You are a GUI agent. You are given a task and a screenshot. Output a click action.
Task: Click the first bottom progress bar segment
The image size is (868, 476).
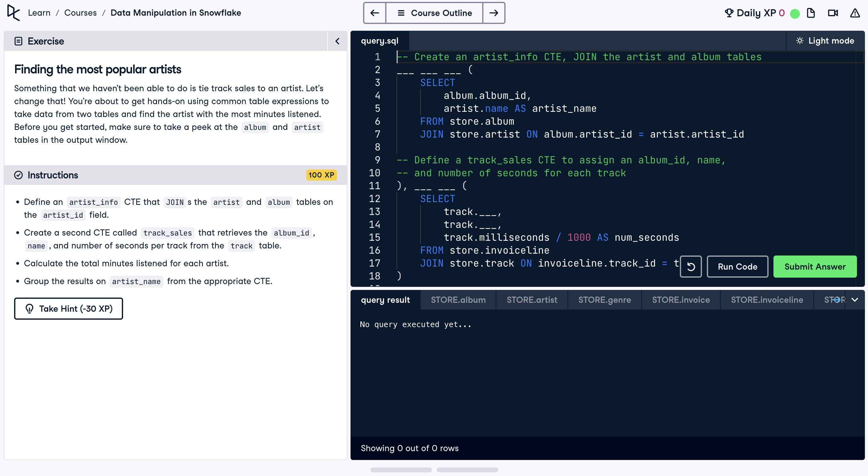[401, 470]
